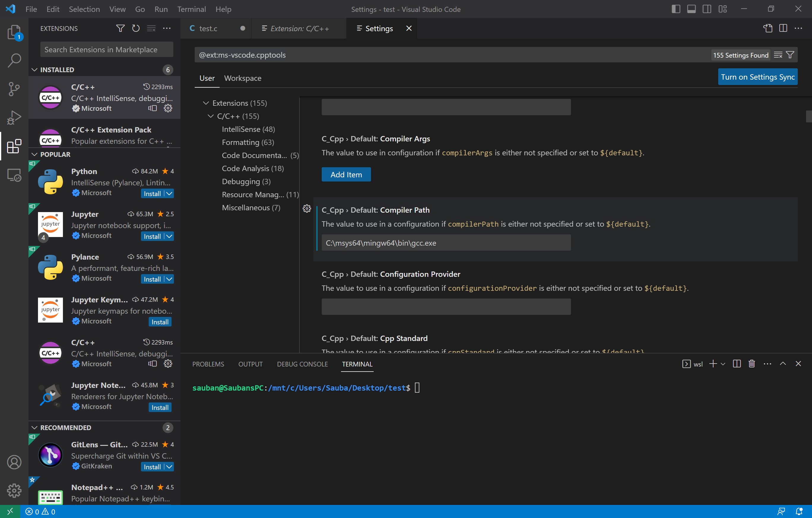The image size is (812, 518).
Task: Open Extensions view more actions menu
Action: tap(167, 28)
